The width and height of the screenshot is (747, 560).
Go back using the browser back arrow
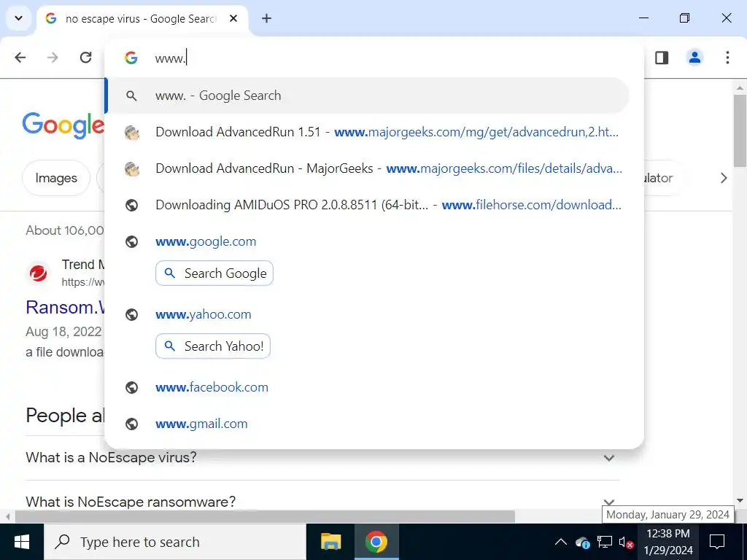point(20,58)
